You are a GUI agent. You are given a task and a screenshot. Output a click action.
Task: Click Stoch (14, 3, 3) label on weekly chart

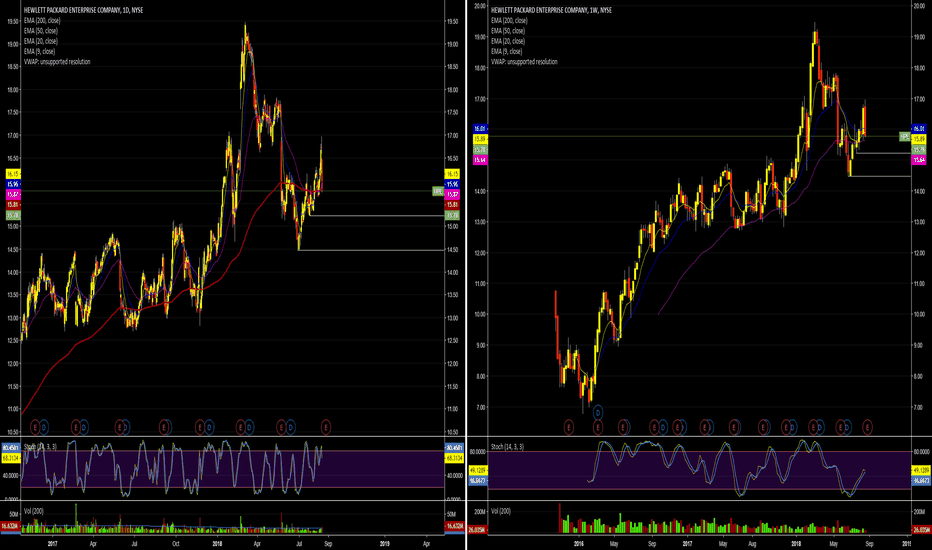(x=508, y=447)
